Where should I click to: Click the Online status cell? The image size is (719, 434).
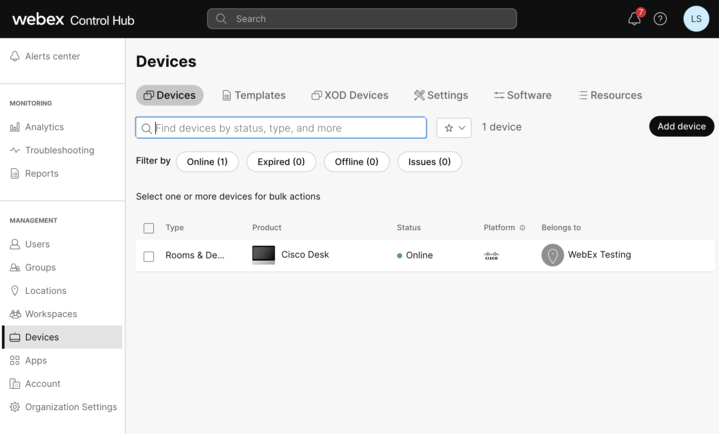pos(415,255)
